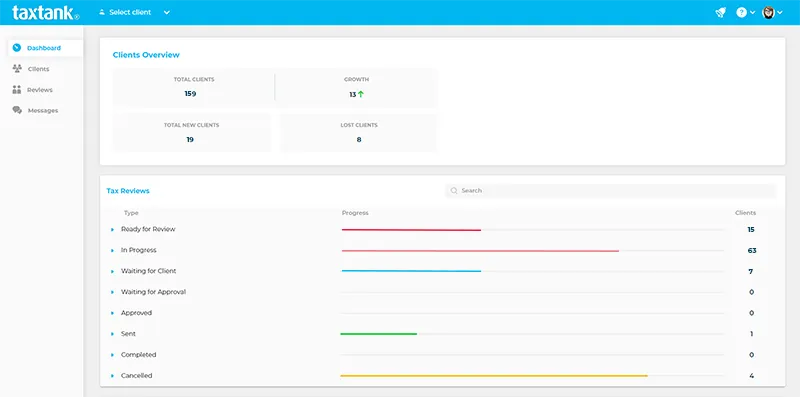Image resolution: width=800 pixels, height=397 pixels.
Task: Select the Ready for Review label
Action: point(148,229)
